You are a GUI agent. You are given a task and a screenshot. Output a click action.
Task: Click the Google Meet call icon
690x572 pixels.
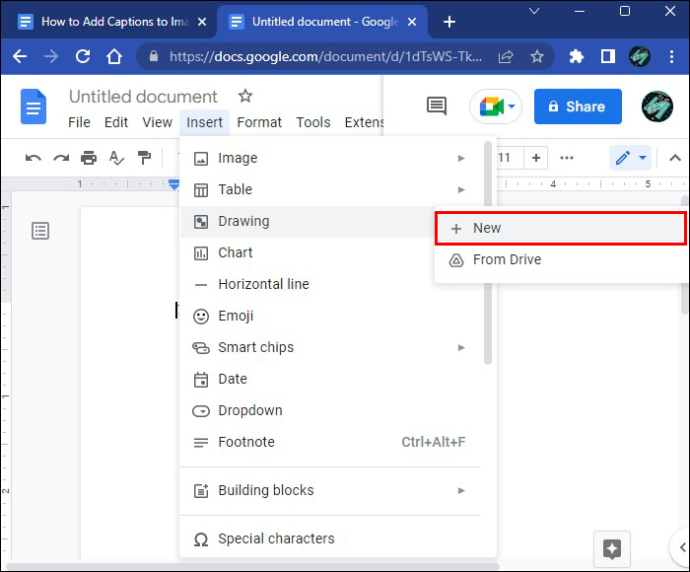tap(496, 106)
